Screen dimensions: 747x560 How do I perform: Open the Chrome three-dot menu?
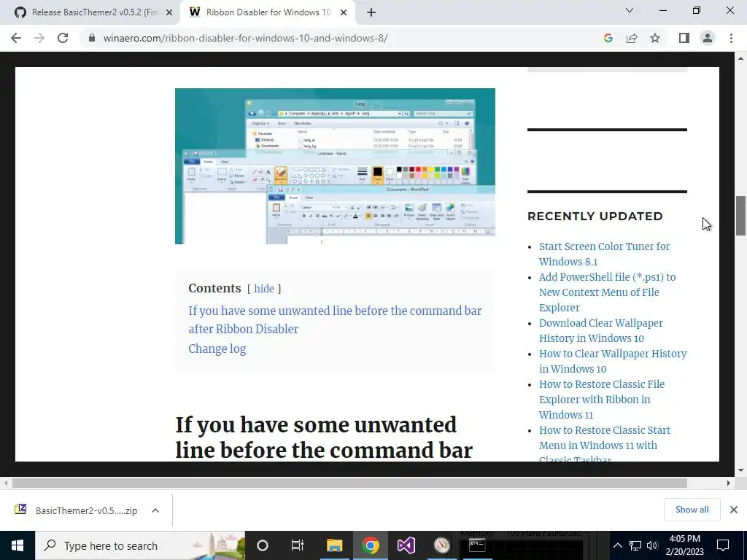click(731, 38)
